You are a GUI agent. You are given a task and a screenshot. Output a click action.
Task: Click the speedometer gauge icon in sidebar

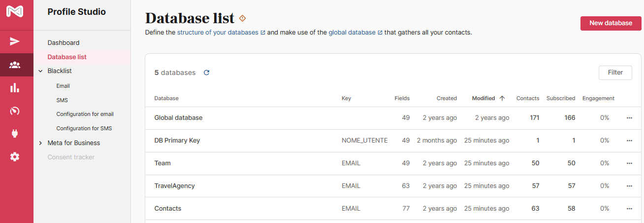pyautogui.click(x=15, y=111)
